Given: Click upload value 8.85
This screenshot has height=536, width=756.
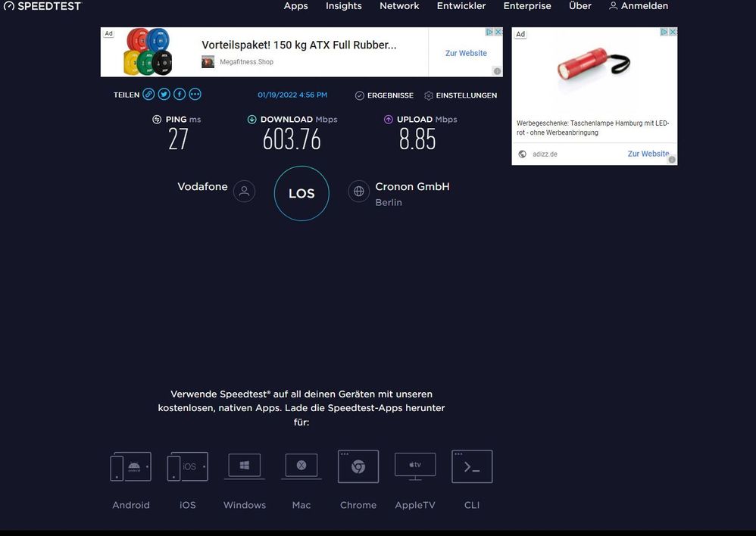Looking at the screenshot, I should tap(417, 140).
